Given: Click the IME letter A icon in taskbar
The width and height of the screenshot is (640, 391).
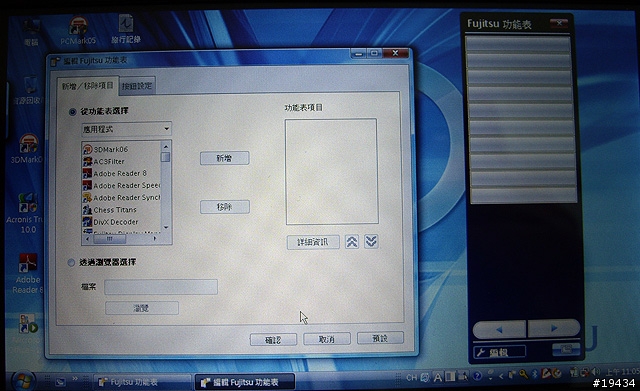Looking at the screenshot, I should (438, 377).
